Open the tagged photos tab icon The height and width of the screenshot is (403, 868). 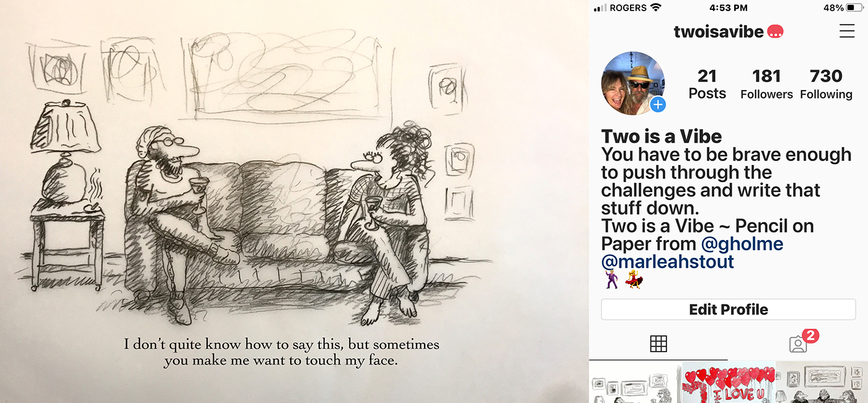click(798, 344)
